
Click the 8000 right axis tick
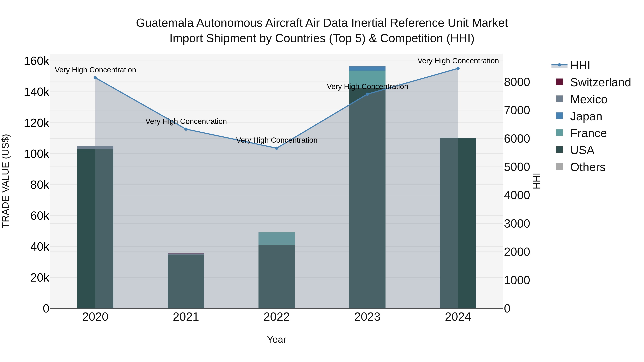[517, 82]
